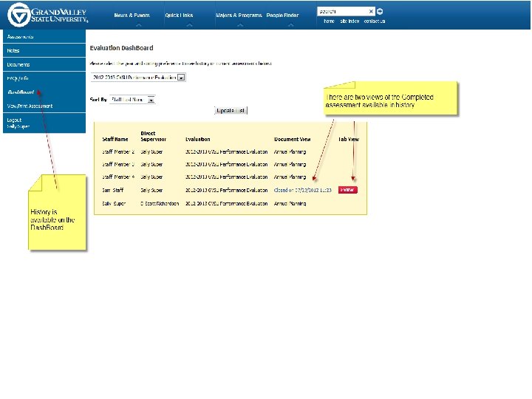This screenshot has height=399, width=532.
Task: Click the Evaluation column header
Action: pos(197,139)
